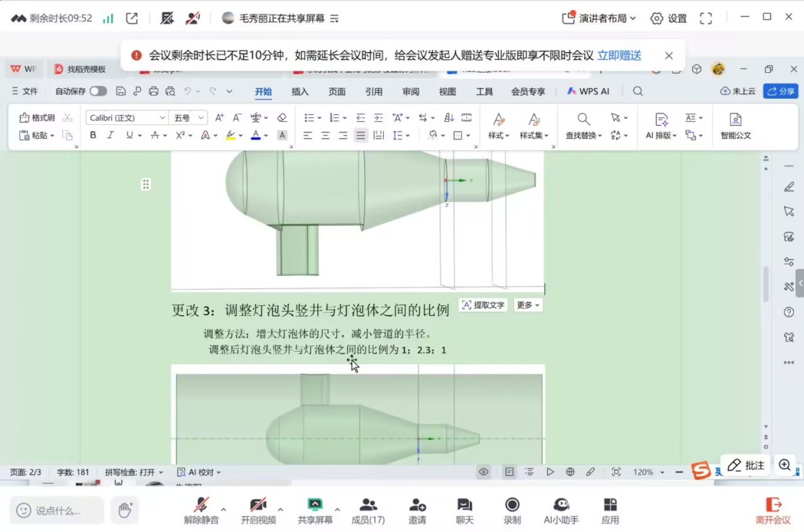
Task: Click the format painter (格式刷) icon
Action: click(x=37, y=118)
